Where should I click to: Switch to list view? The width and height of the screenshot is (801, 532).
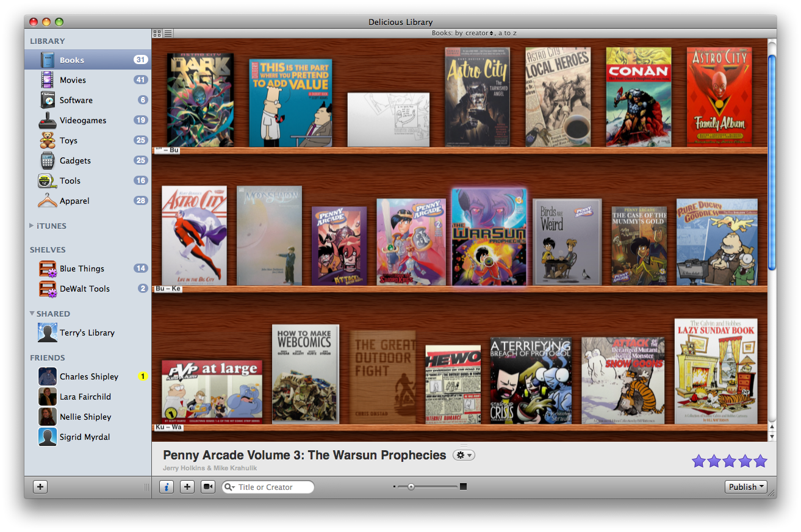tap(168, 33)
